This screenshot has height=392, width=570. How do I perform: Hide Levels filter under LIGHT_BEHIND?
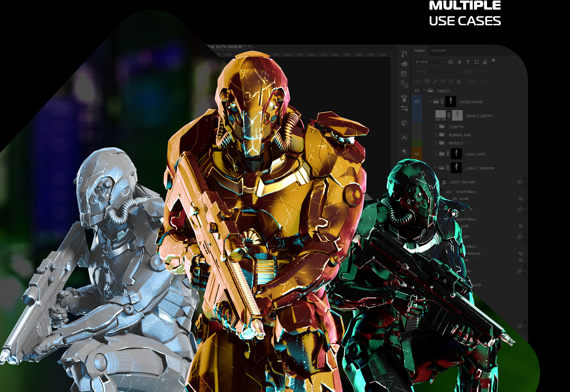click(x=455, y=199)
